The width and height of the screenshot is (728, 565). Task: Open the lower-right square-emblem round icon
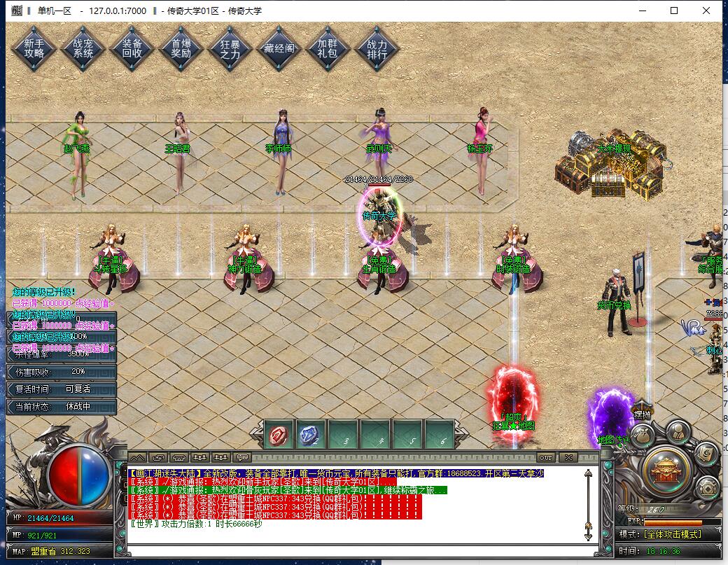[x=708, y=488]
